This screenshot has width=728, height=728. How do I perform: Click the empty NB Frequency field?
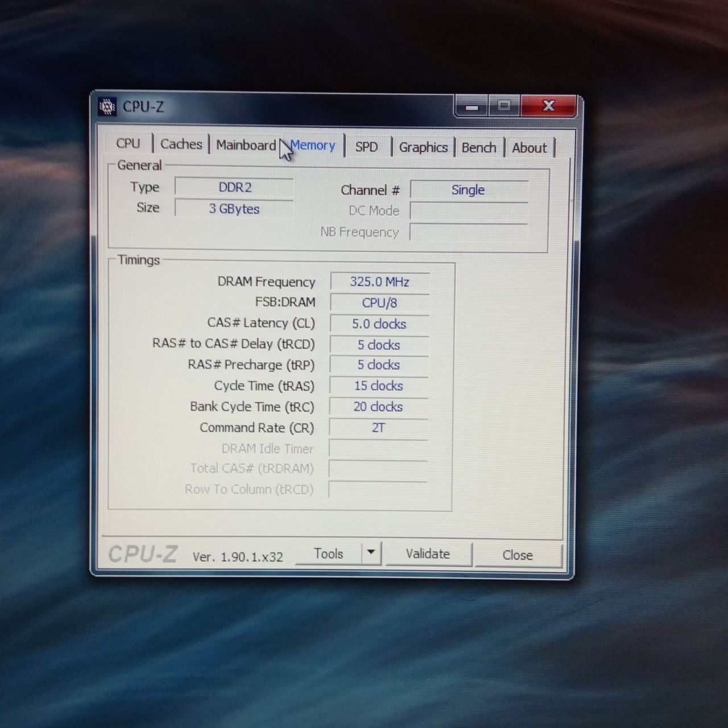(x=469, y=232)
